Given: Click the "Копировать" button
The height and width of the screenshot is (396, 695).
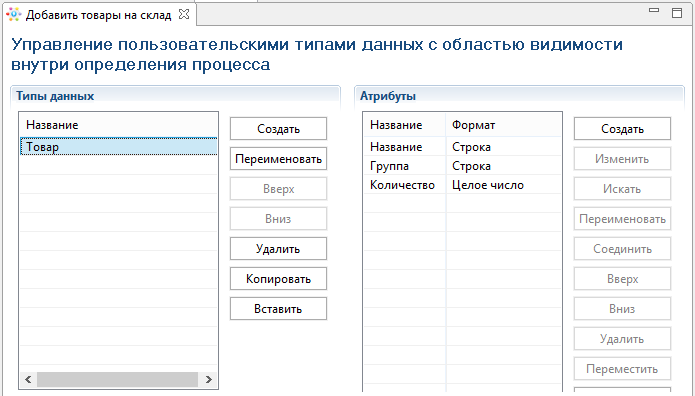Looking at the screenshot, I should tap(278, 278).
